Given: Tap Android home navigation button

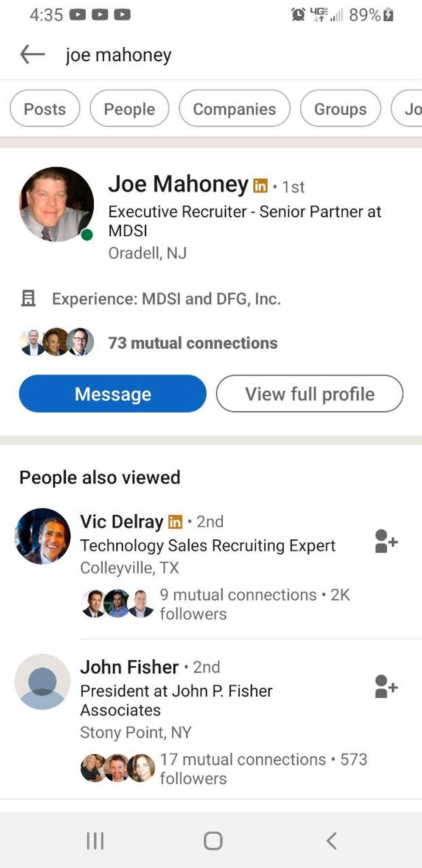Looking at the screenshot, I should (213, 840).
